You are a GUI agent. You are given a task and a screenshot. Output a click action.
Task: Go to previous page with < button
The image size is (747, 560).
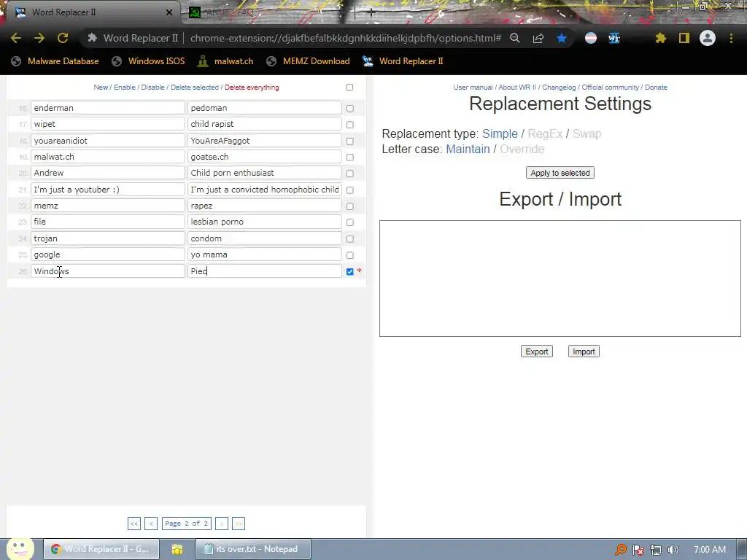(151, 524)
